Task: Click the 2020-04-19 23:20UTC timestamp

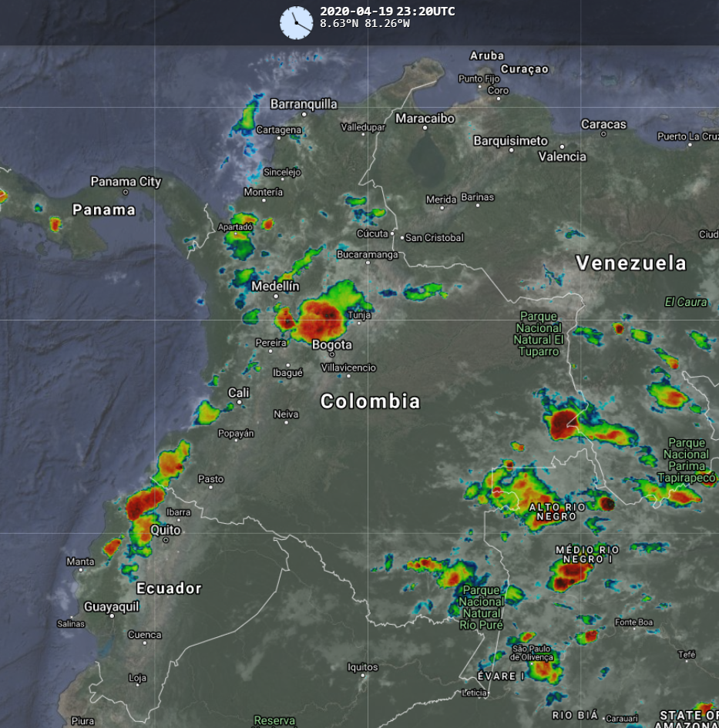Action: (x=387, y=12)
